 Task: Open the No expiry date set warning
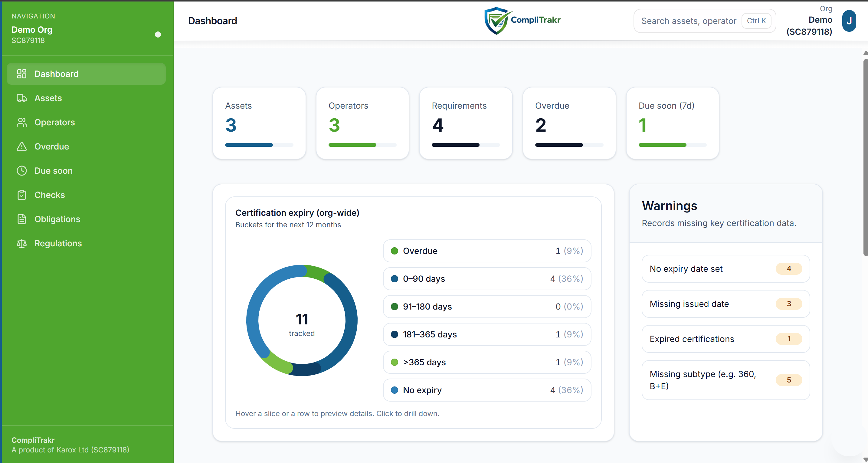(725, 269)
